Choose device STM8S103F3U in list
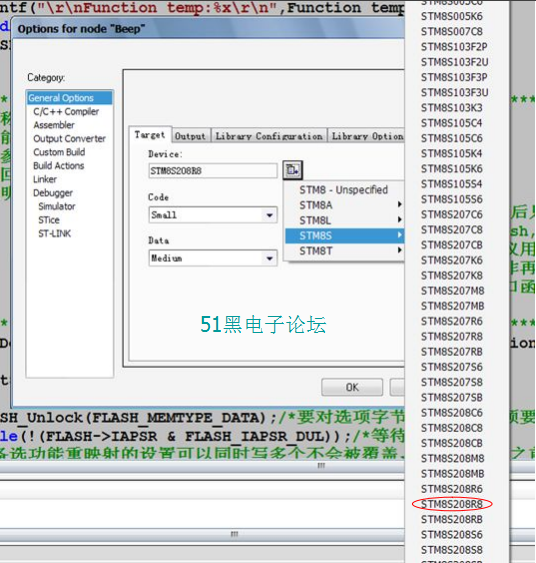The height and width of the screenshot is (563, 536). coord(455,92)
